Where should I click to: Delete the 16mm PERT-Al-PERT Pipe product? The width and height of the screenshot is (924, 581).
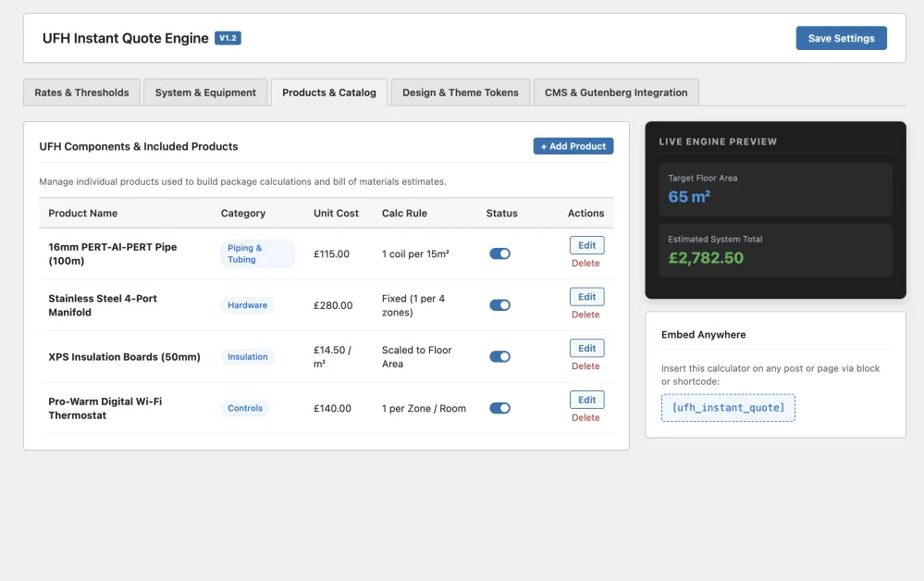585,264
